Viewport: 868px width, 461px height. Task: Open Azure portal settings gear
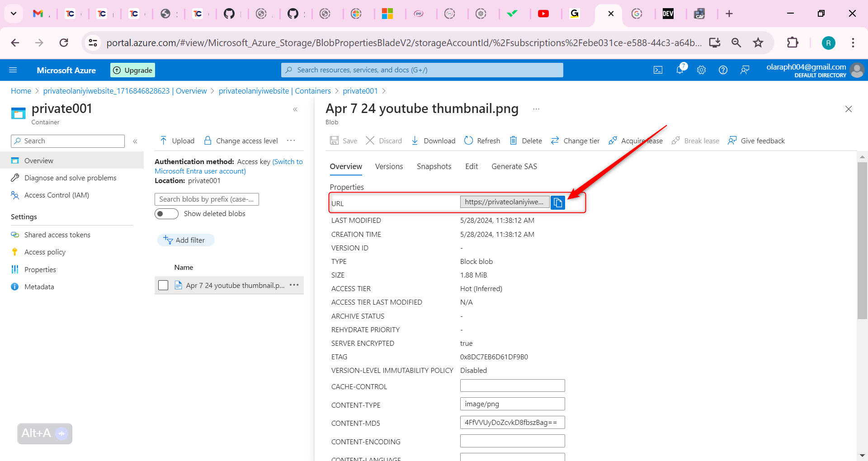pyautogui.click(x=701, y=70)
